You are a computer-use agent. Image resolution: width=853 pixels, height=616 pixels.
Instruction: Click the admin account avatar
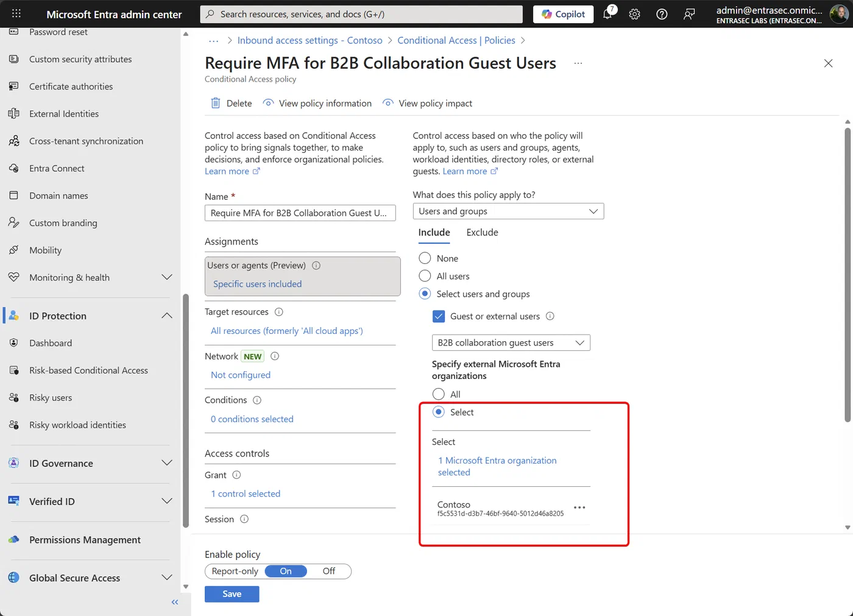[x=839, y=14]
